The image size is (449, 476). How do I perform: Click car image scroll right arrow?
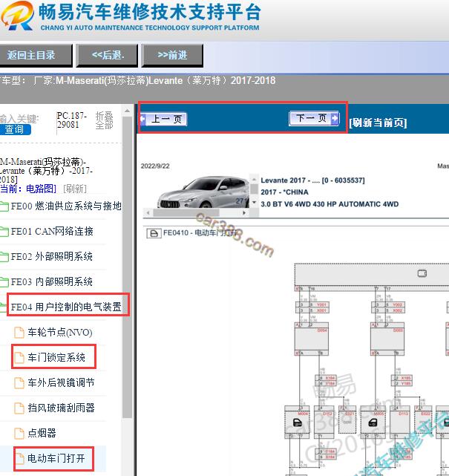pos(244,213)
